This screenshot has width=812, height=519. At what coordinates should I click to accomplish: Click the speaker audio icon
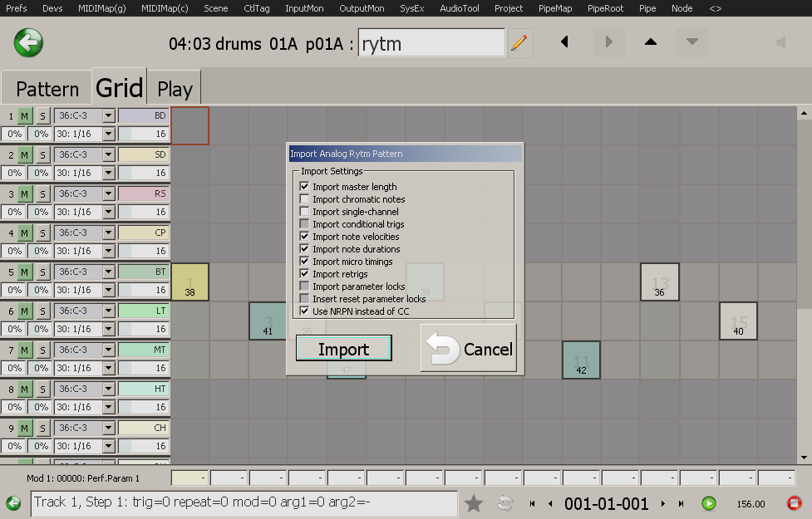coord(780,42)
